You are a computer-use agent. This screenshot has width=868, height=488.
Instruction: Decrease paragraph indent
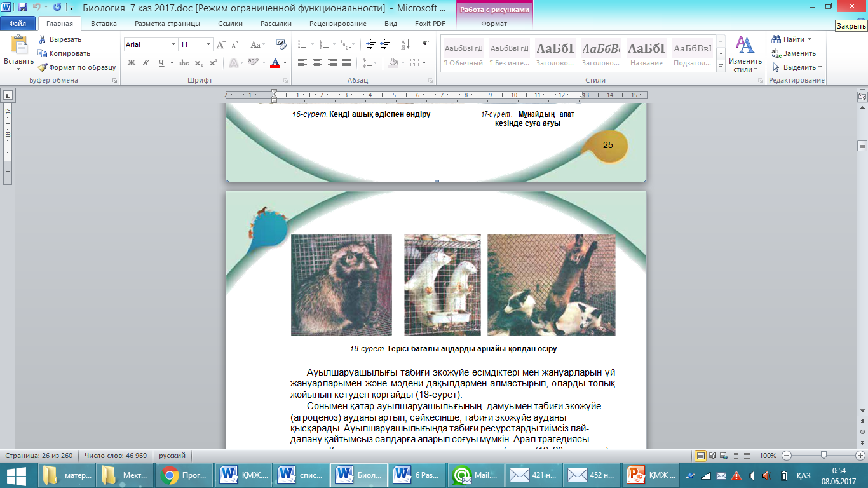click(371, 44)
